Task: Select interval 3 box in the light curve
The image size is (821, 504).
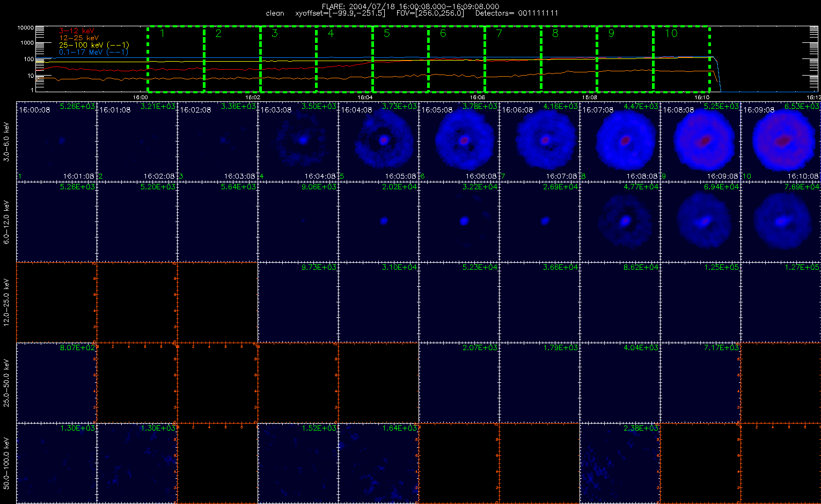Action: (x=288, y=59)
